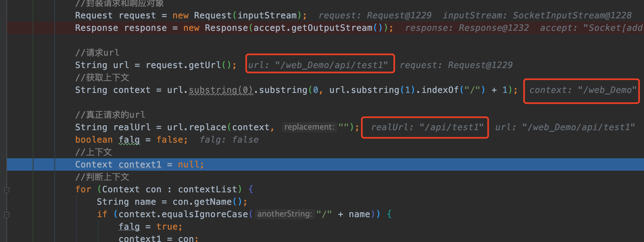Click 'context.equalsIgnoreCase(' in the if statement

[185, 214]
